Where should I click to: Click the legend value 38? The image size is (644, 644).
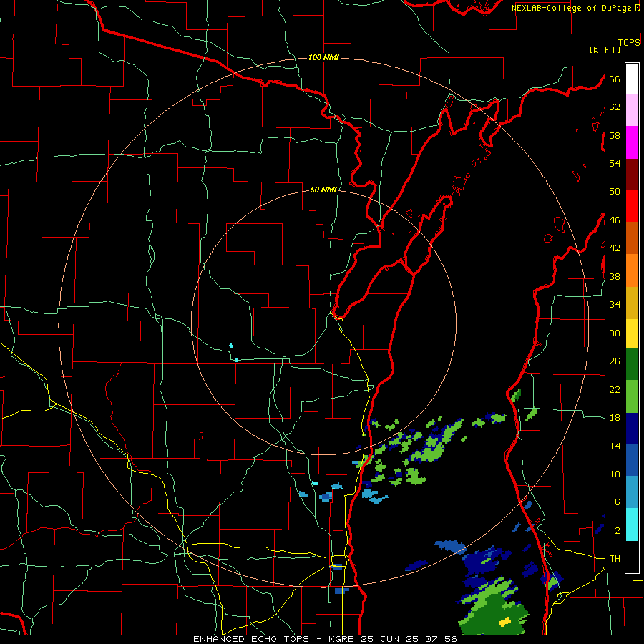(x=615, y=276)
